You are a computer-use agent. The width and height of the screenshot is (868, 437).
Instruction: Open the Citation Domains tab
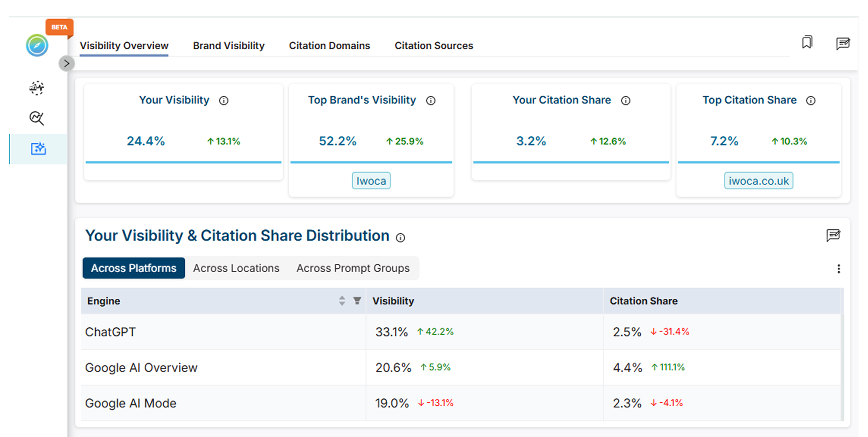pos(329,45)
